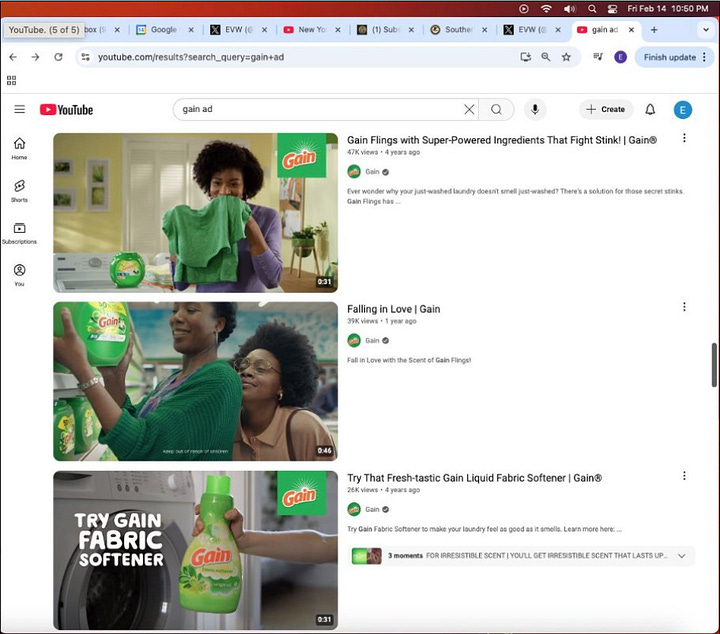This screenshot has height=634, width=720.
Task: Go to Home in the sidebar
Action: pyautogui.click(x=19, y=148)
